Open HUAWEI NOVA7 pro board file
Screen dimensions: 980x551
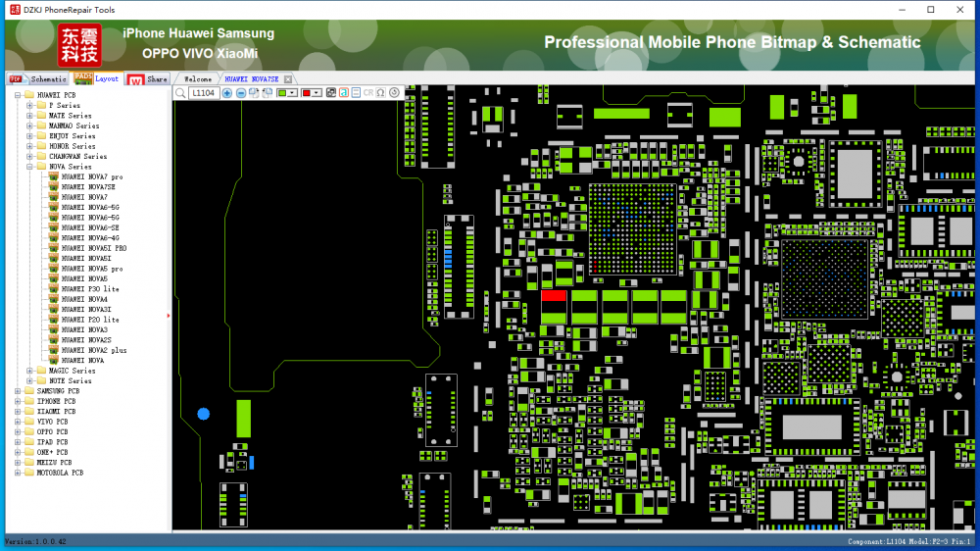click(92, 177)
